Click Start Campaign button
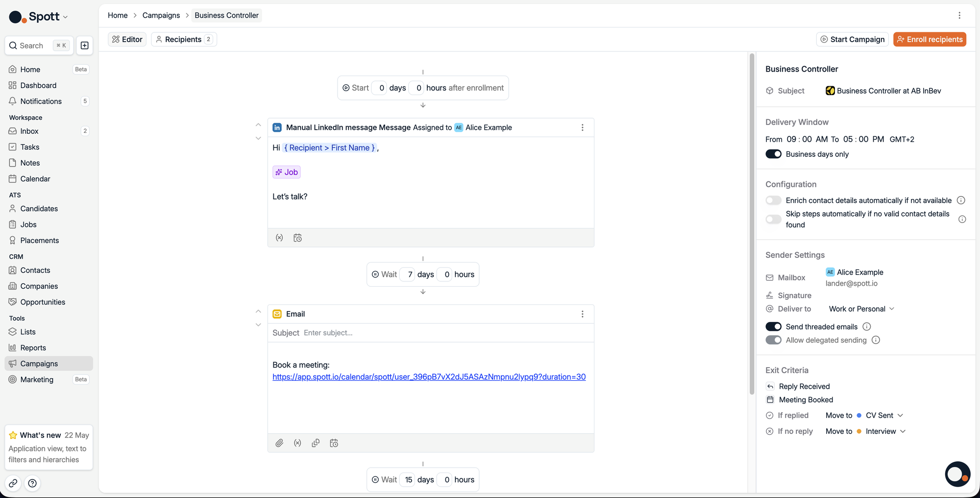980x498 pixels. [853, 39]
